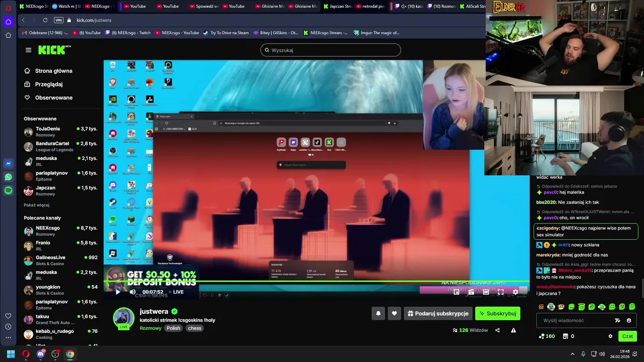The image size is (644, 362).
Task: Open Imgur: The magic of bookmark
Action: tap(376, 33)
